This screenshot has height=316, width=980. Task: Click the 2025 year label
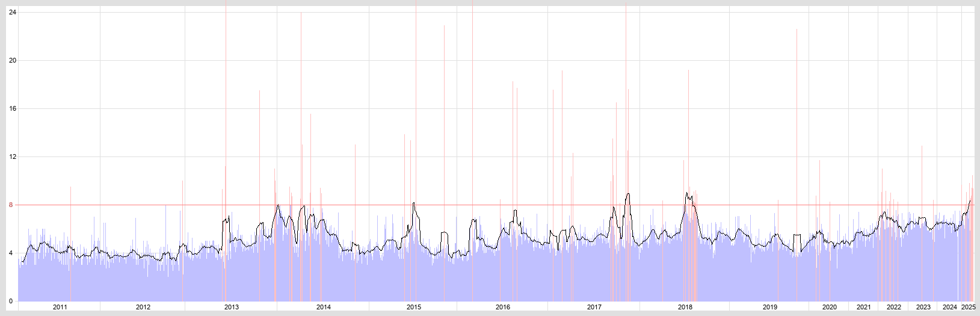[x=968, y=307]
